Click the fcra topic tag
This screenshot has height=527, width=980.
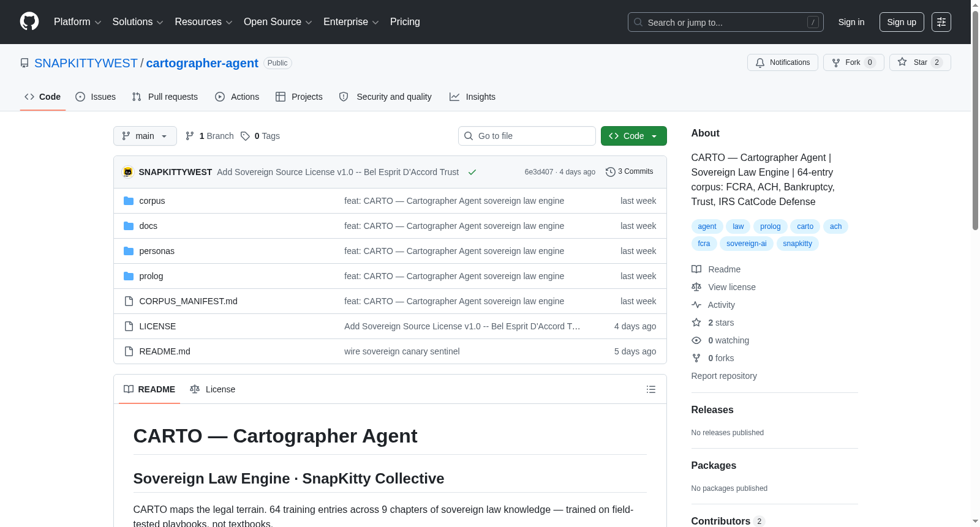(x=704, y=244)
